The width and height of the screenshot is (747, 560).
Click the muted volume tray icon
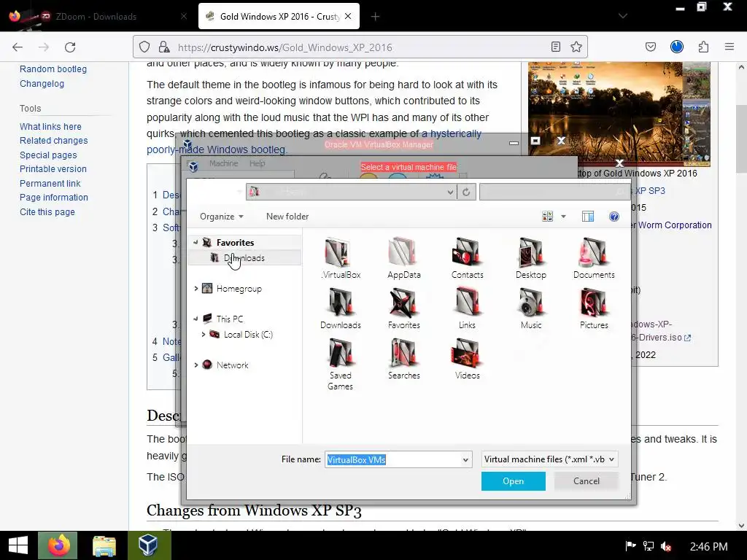pyautogui.click(x=667, y=546)
